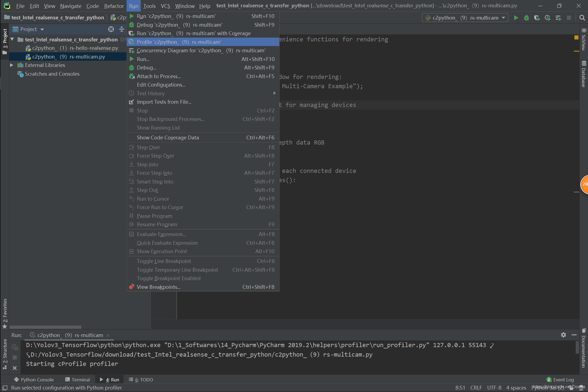
Task: Choose Attach to Process... menu item
Action: [x=203, y=76]
